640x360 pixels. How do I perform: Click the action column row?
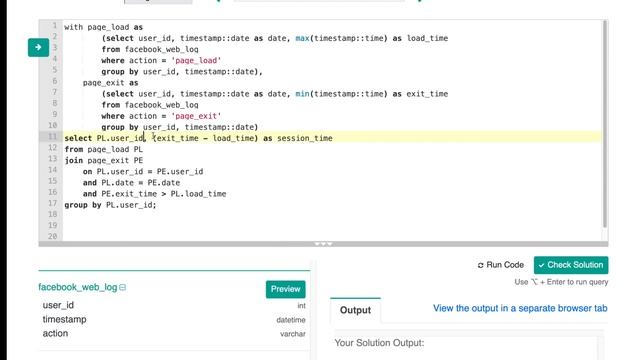pos(174,333)
